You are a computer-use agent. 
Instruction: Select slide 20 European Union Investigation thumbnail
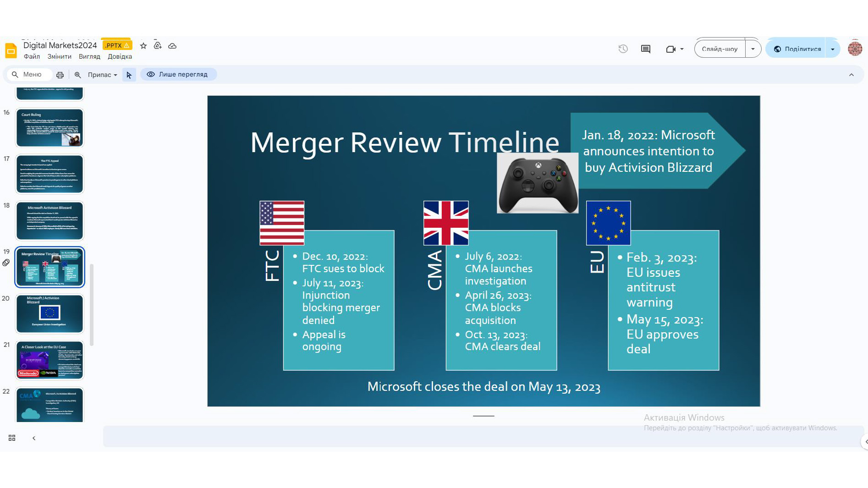point(50,314)
